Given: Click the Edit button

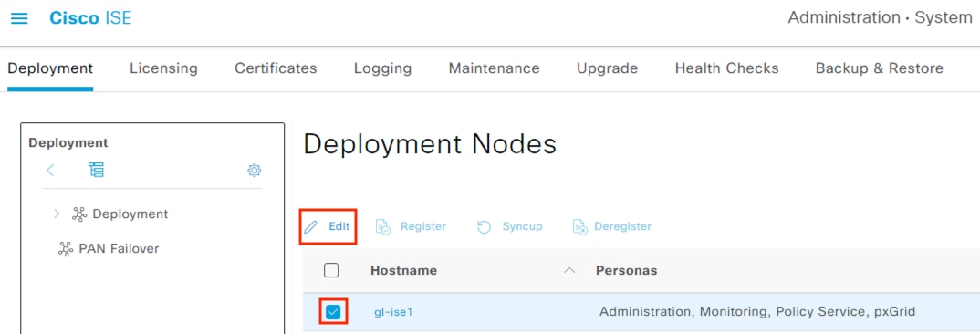Looking at the screenshot, I should point(328,226).
